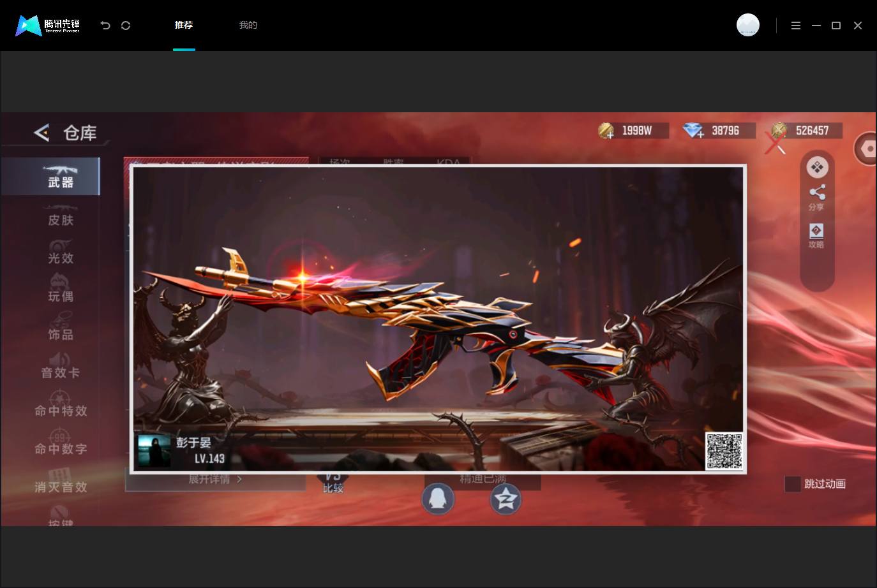The height and width of the screenshot is (588, 877).
Task: Click the back arrow beside 仓库
Action: point(41,133)
